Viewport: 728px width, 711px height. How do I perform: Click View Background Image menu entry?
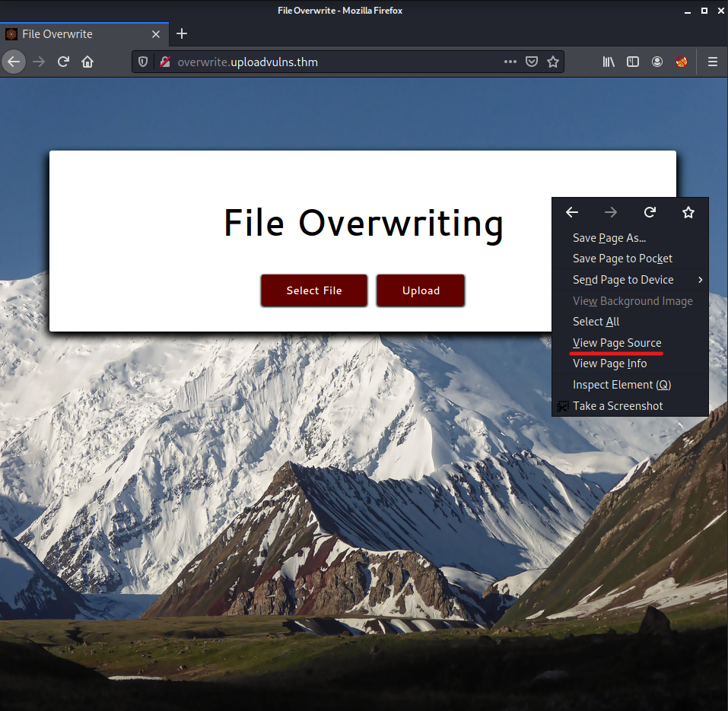click(630, 301)
